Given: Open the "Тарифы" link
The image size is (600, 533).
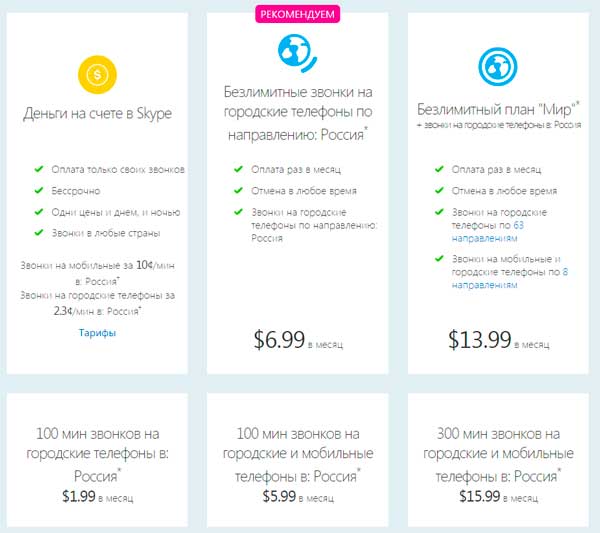Looking at the screenshot, I should 97,332.
